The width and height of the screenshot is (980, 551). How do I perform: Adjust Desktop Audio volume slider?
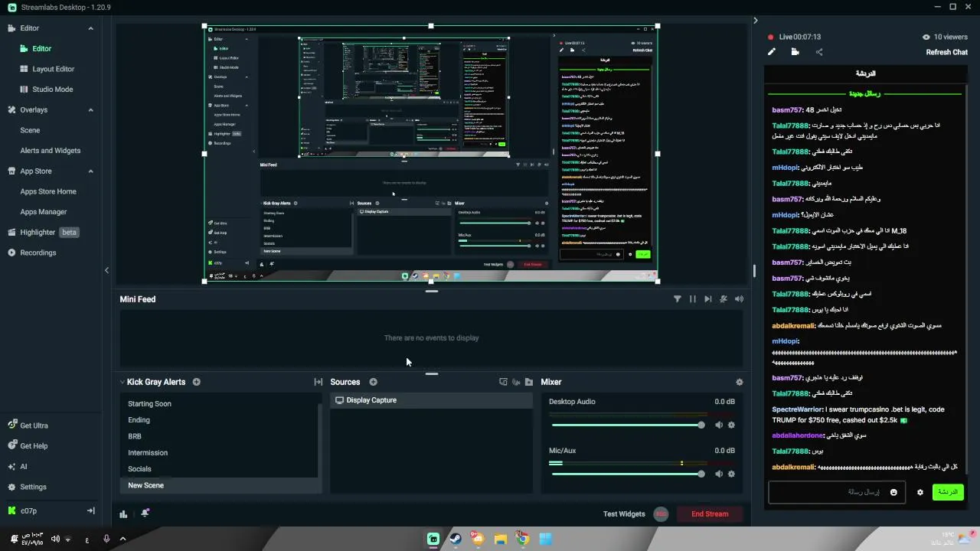(x=626, y=425)
